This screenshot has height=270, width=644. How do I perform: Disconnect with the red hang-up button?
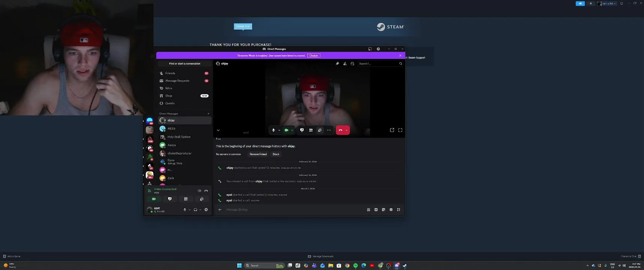pos(340,130)
